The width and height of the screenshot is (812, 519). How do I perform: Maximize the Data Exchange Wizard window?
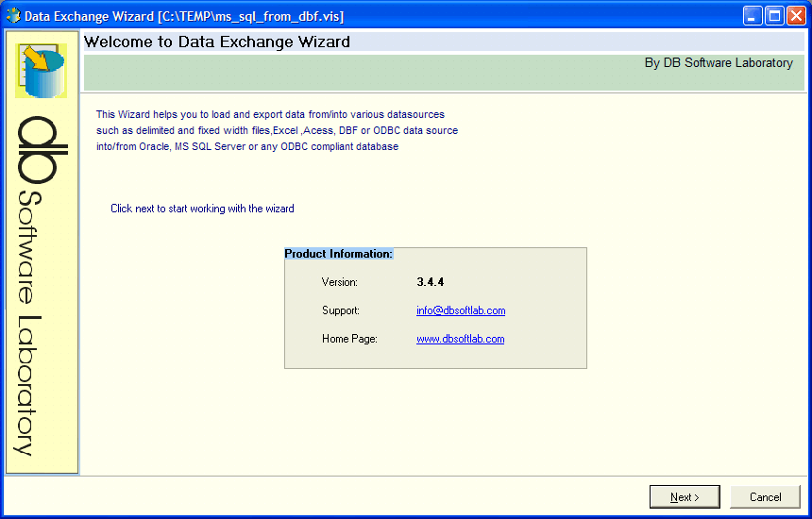775,16
